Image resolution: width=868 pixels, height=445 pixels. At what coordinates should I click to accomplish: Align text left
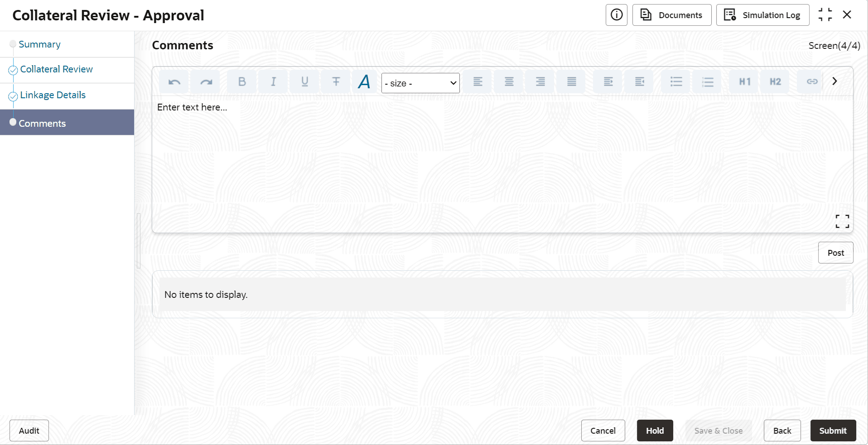(477, 82)
